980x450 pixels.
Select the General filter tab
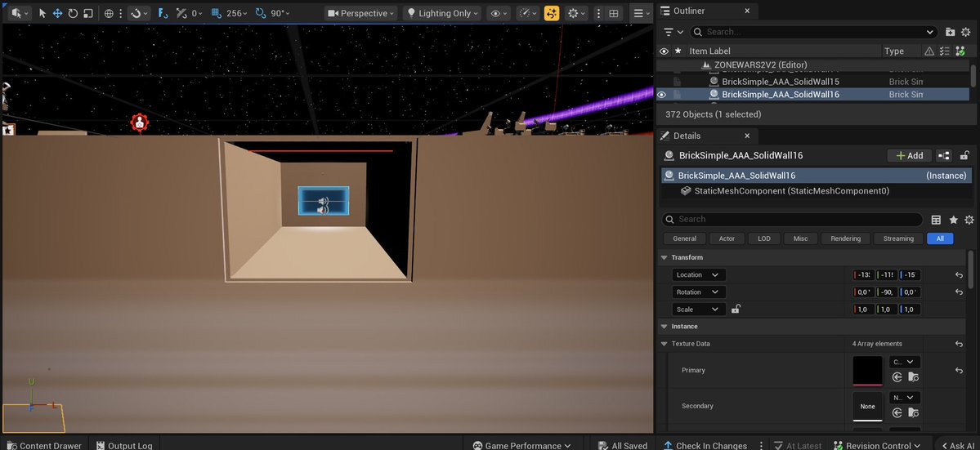[x=684, y=238]
